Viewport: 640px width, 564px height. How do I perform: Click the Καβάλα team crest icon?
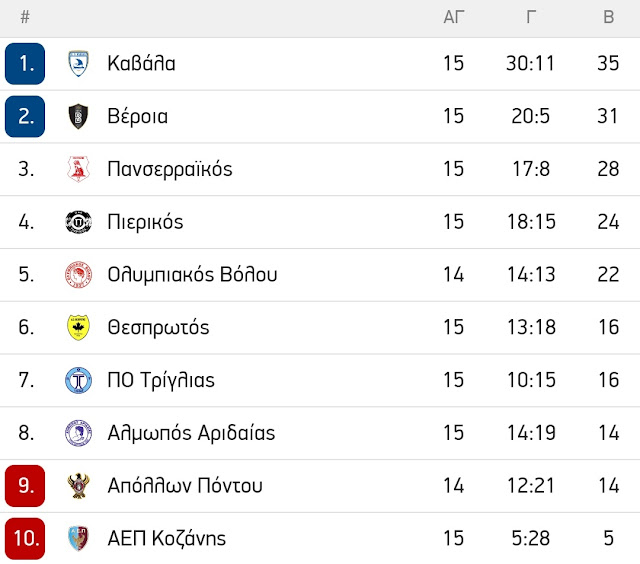pyautogui.click(x=78, y=64)
